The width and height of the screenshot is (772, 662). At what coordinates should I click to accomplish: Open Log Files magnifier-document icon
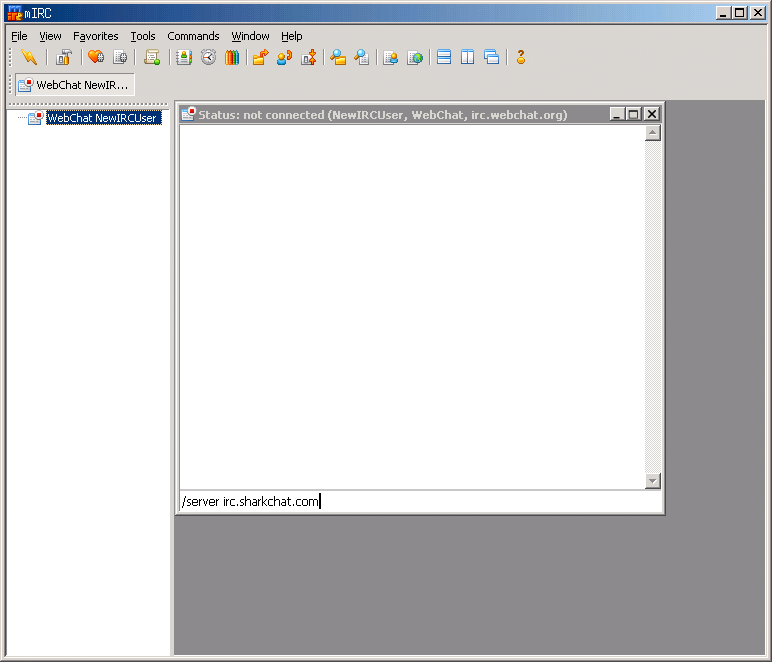click(x=362, y=57)
